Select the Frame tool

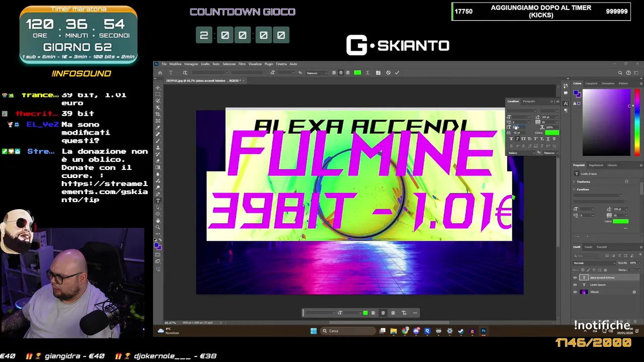157,120
